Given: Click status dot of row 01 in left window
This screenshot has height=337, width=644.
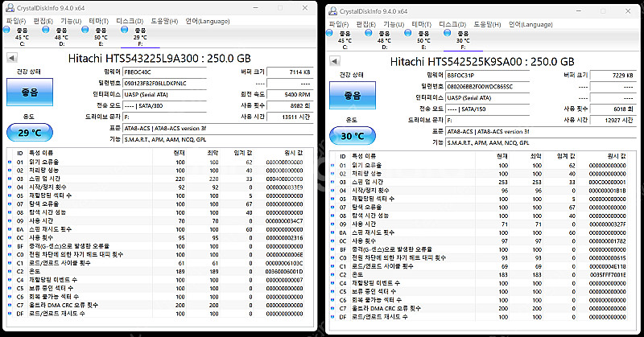Looking at the screenshot, I should (9, 162).
